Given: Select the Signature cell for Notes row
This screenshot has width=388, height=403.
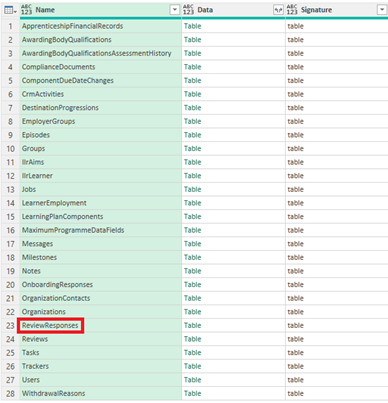Looking at the screenshot, I should pos(337,271).
